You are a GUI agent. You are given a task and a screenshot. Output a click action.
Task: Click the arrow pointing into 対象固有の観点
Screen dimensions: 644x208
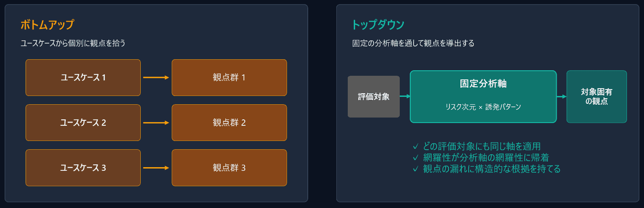(x=562, y=96)
